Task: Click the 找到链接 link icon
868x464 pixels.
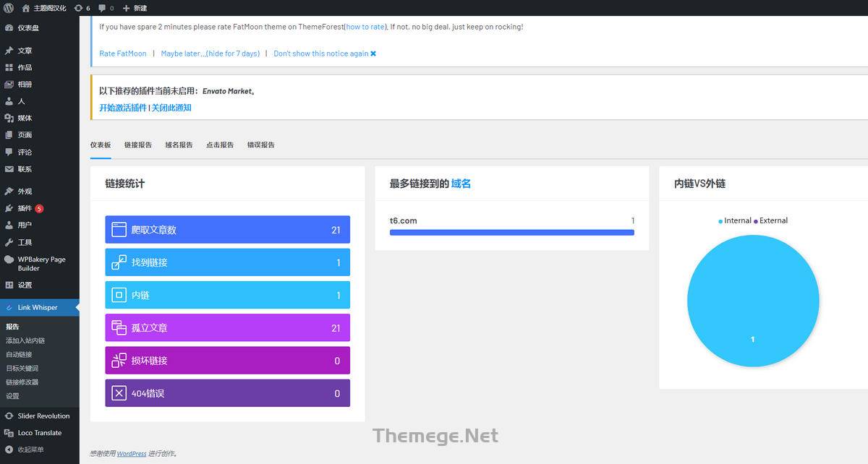Action: tap(119, 262)
